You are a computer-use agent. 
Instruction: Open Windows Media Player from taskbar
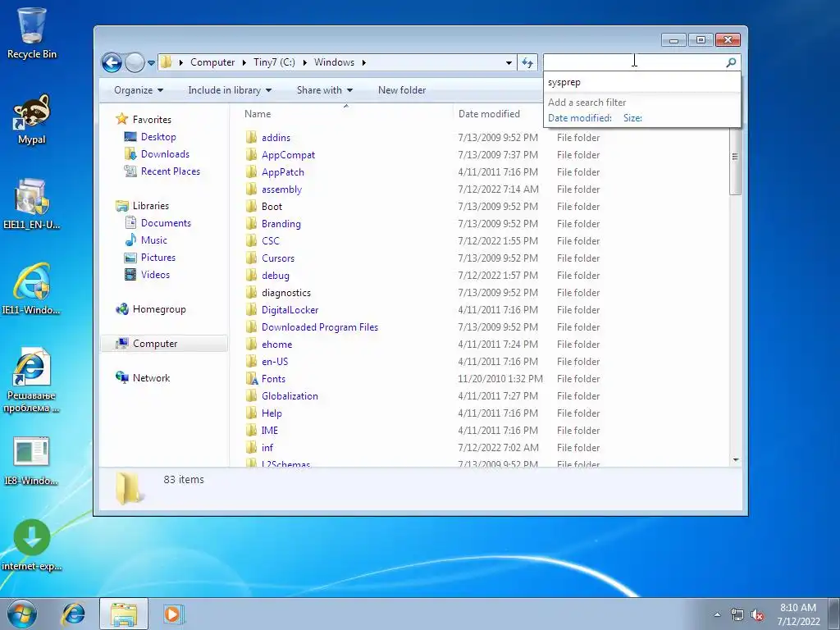coord(173,614)
